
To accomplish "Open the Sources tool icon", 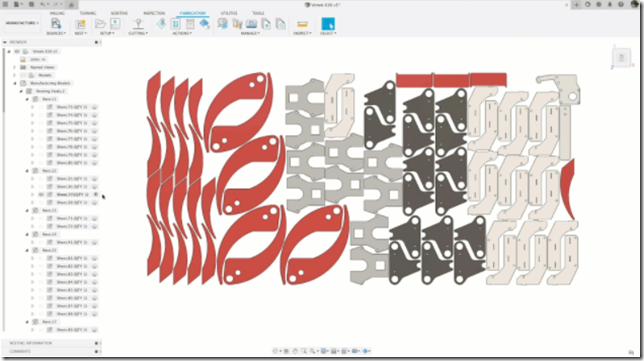I will (x=55, y=24).
